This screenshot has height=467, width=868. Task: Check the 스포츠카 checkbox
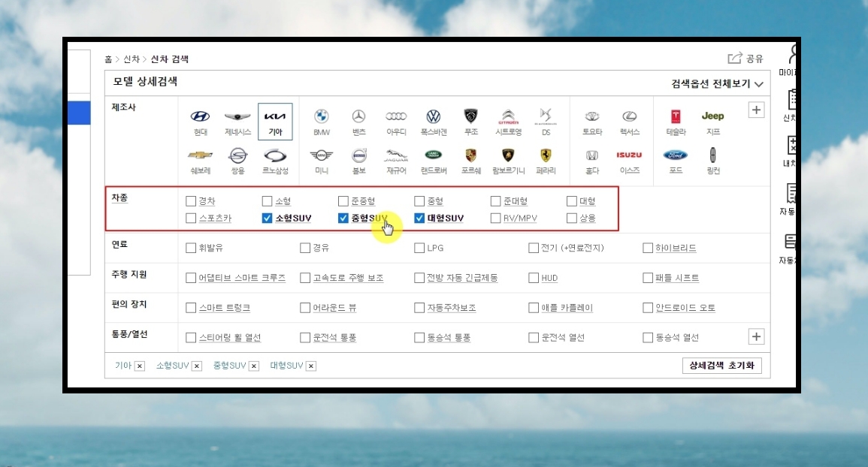pos(191,218)
